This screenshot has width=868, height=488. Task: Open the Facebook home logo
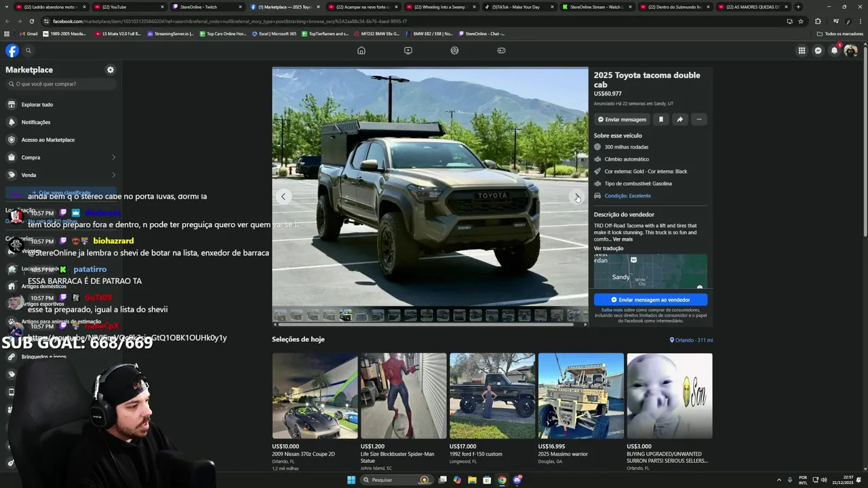pos(12,50)
